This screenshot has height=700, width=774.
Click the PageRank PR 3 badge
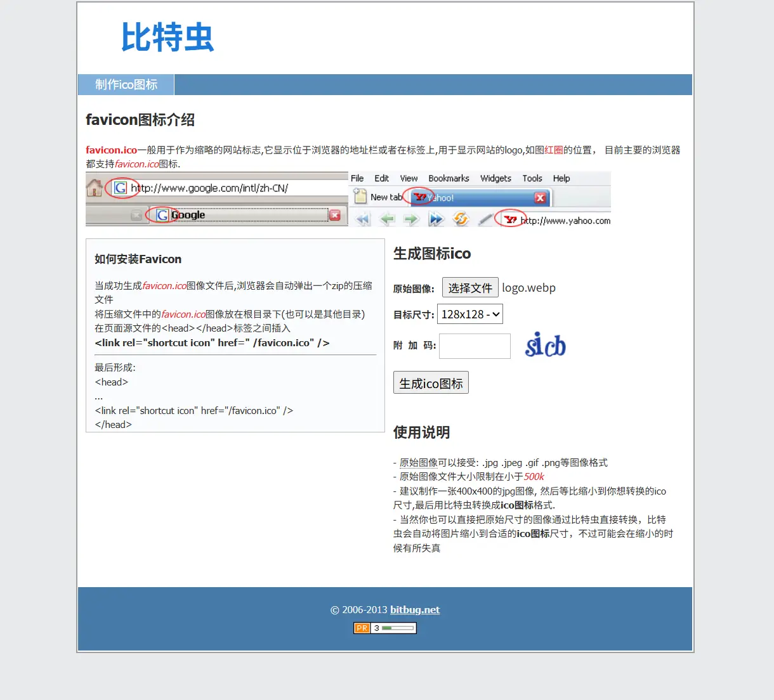pyautogui.click(x=384, y=628)
